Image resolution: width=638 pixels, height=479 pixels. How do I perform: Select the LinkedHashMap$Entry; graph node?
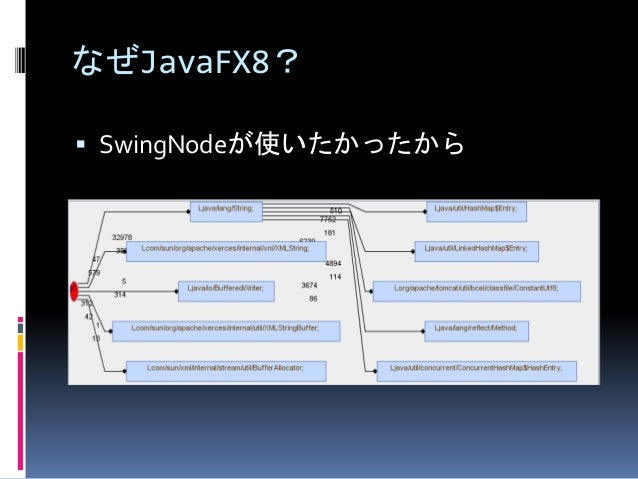point(476,251)
